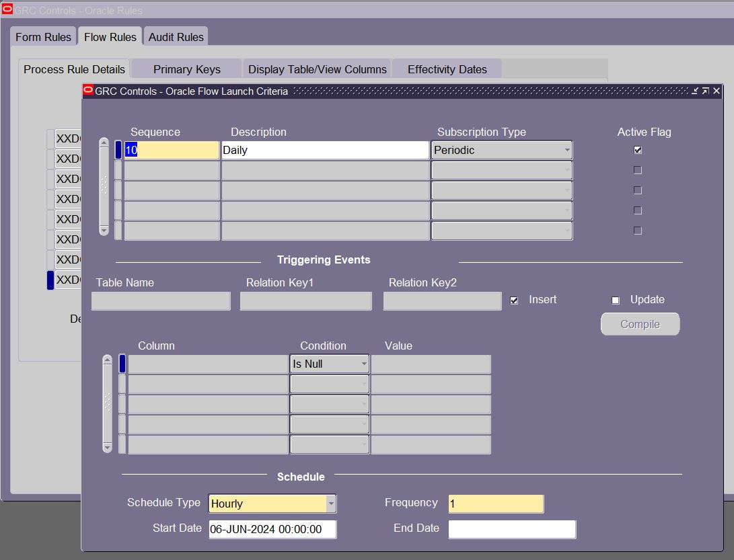The image size is (734, 560).
Task: Select record indicator of first condition row
Action: pyautogui.click(x=122, y=364)
